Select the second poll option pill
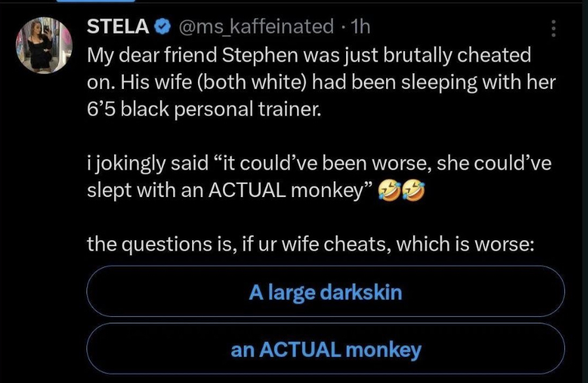The height and width of the screenshot is (383, 588). [325, 349]
